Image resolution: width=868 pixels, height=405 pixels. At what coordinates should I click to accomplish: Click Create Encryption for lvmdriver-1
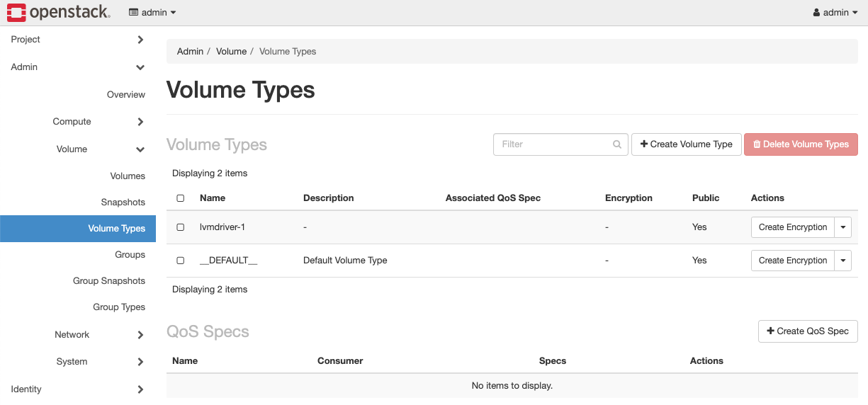(792, 227)
